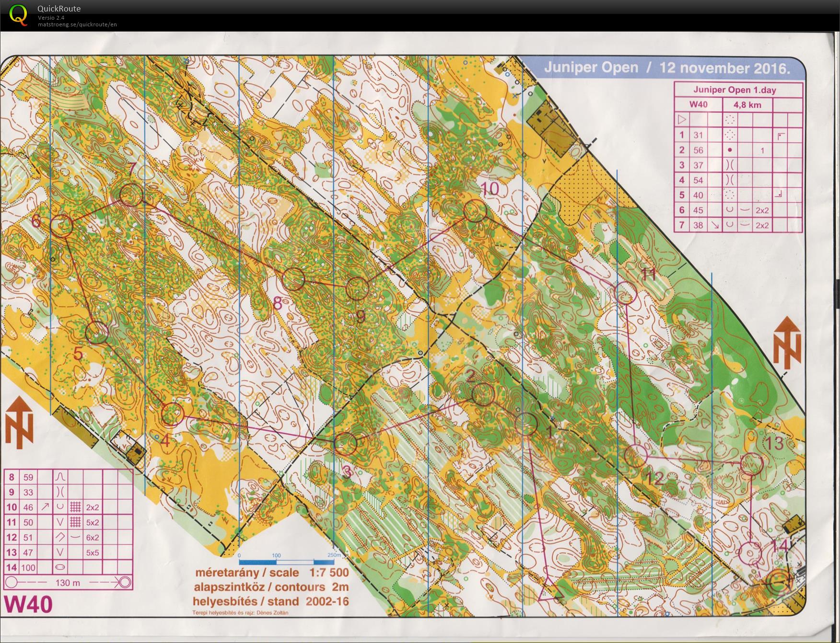Click the Dénes Zoltán credit line
The image size is (840, 643).
pos(240,612)
